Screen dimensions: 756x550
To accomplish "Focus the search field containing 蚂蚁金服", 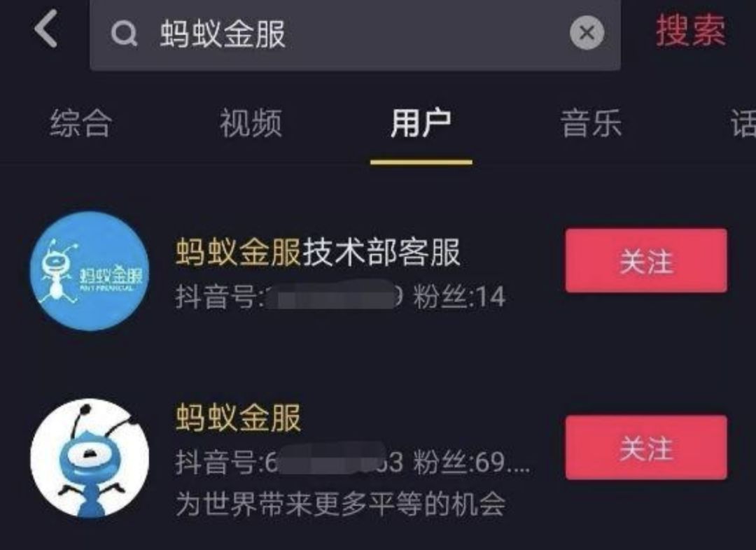I will point(355,35).
